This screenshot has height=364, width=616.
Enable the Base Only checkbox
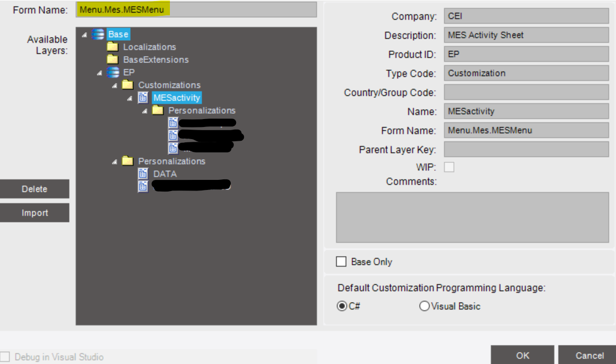click(x=341, y=261)
